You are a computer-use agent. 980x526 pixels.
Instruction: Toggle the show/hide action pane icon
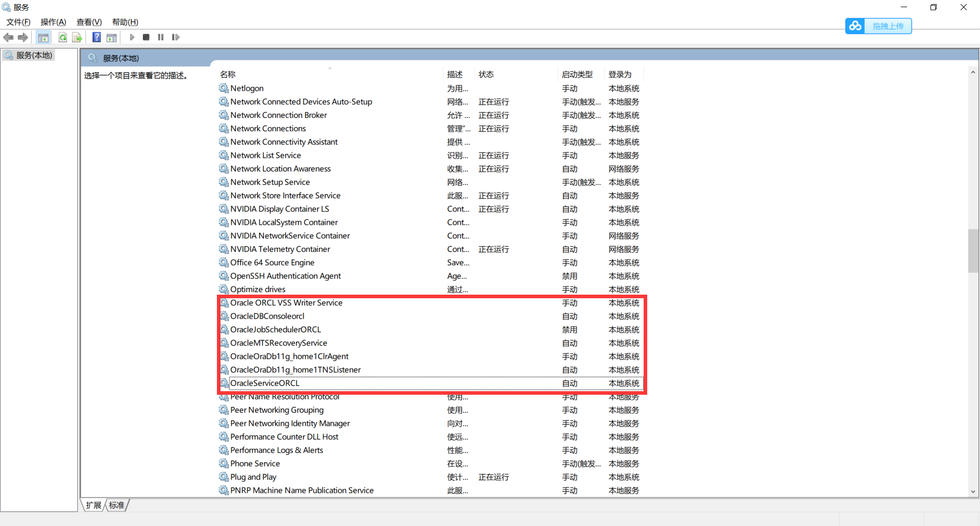pos(112,37)
